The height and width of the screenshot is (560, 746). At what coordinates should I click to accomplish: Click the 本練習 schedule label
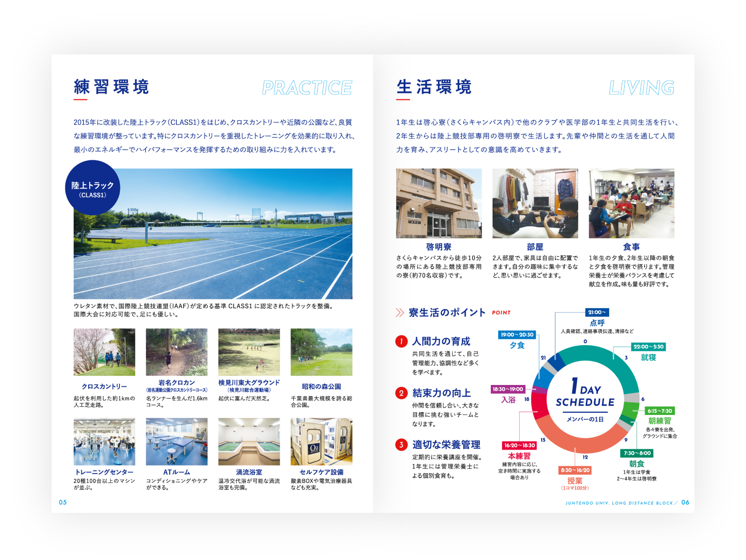click(x=519, y=456)
